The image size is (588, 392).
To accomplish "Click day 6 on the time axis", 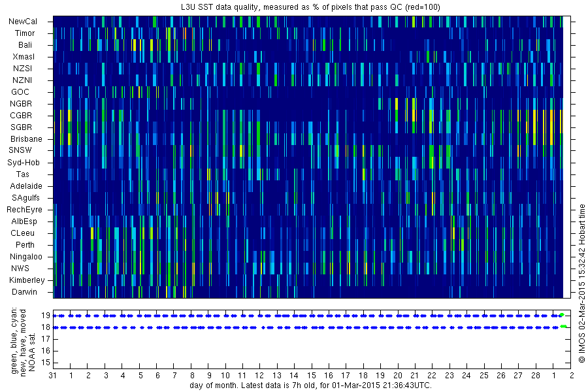I will [157, 376].
